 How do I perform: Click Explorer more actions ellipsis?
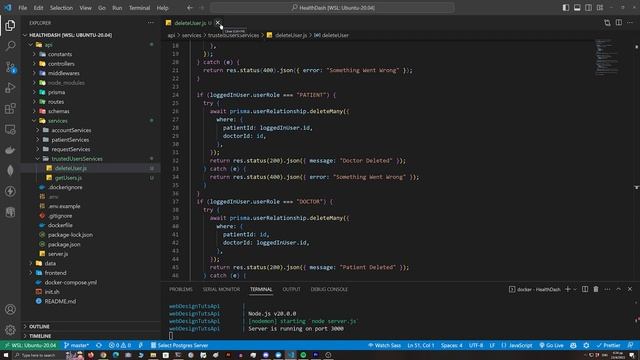(x=151, y=23)
